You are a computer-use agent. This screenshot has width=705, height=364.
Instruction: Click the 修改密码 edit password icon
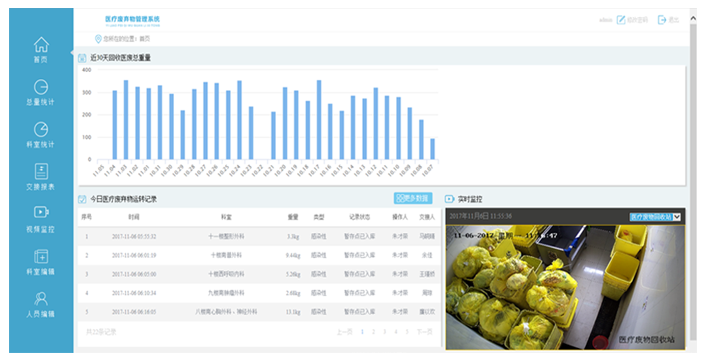point(620,20)
